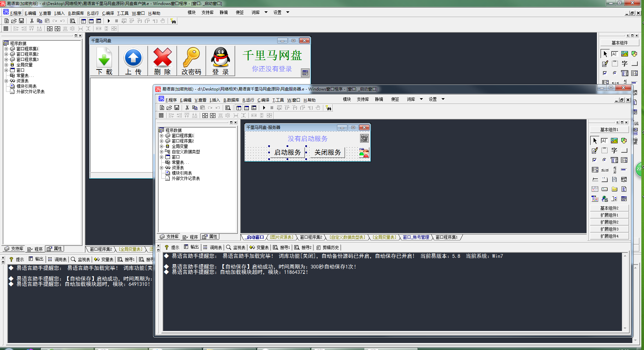Click Open file icon in front window toolbar
Viewport: 644px width, 350px height.
(169, 108)
